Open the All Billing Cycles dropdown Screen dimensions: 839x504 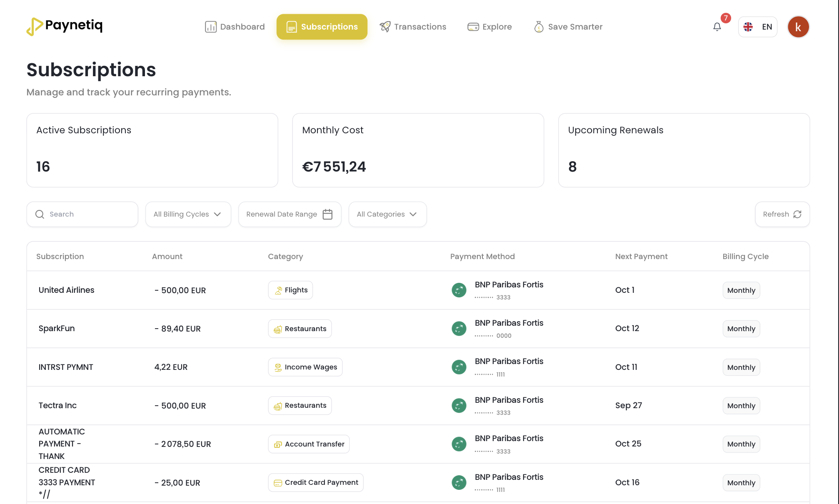[188, 214]
